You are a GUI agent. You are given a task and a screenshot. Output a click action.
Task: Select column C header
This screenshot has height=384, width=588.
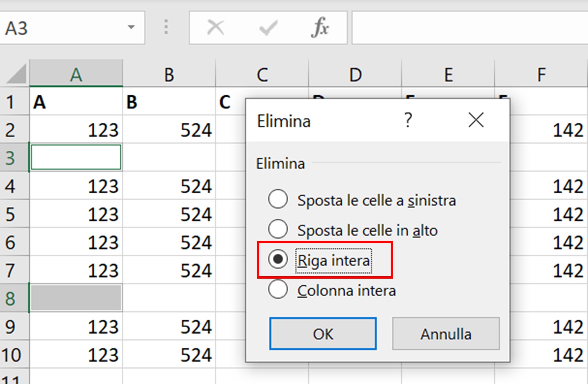262,73
